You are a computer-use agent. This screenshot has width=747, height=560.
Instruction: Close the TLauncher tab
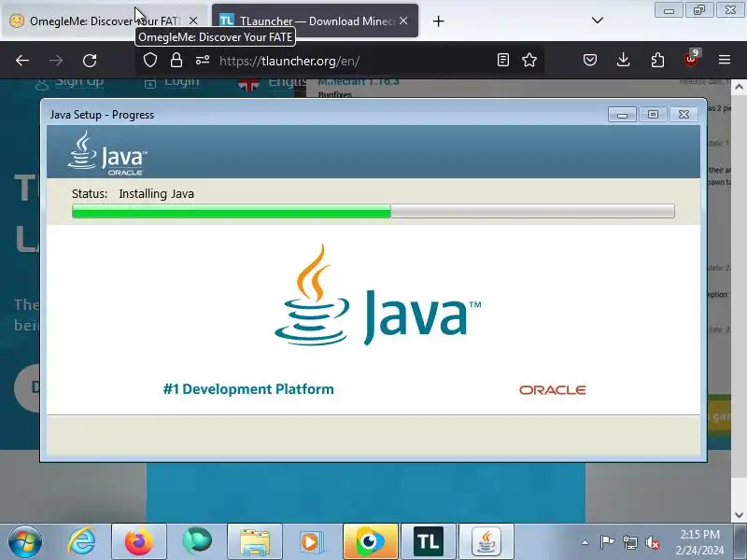click(x=403, y=21)
